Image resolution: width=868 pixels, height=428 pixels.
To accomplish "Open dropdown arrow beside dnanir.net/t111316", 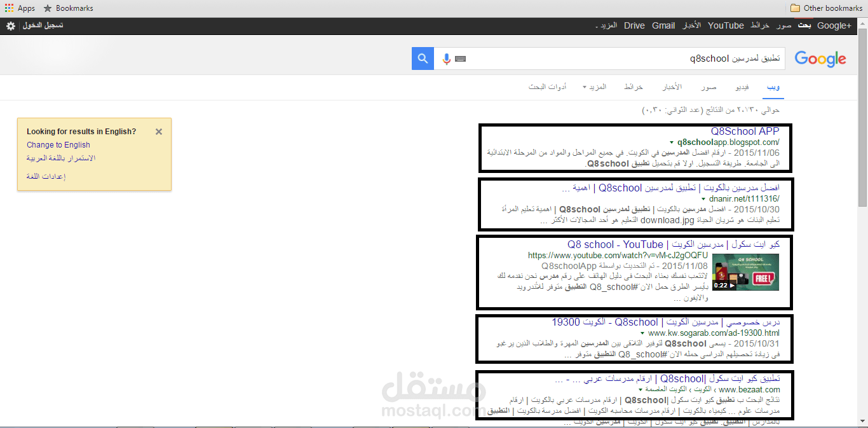I will pyautogui.click(x=703, y=199).
